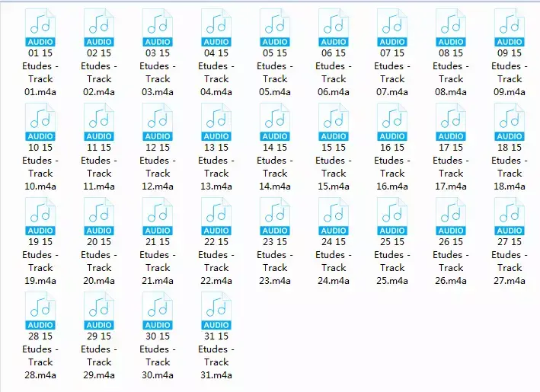Click the audio icon of Track 09.m4a
The height and width of the screenshot is (392, 540).
click(510, 27)
